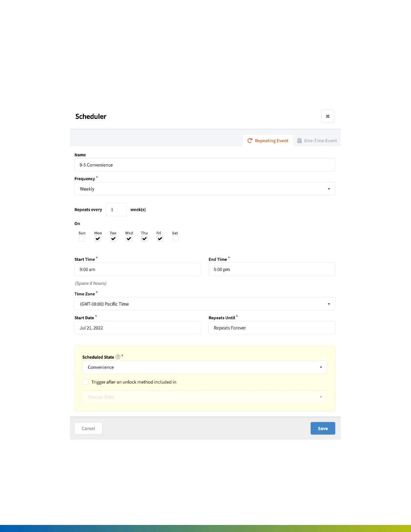Expand the Time Zone dropdown
The height and width of the screenshot is (532, 411).
204,304
